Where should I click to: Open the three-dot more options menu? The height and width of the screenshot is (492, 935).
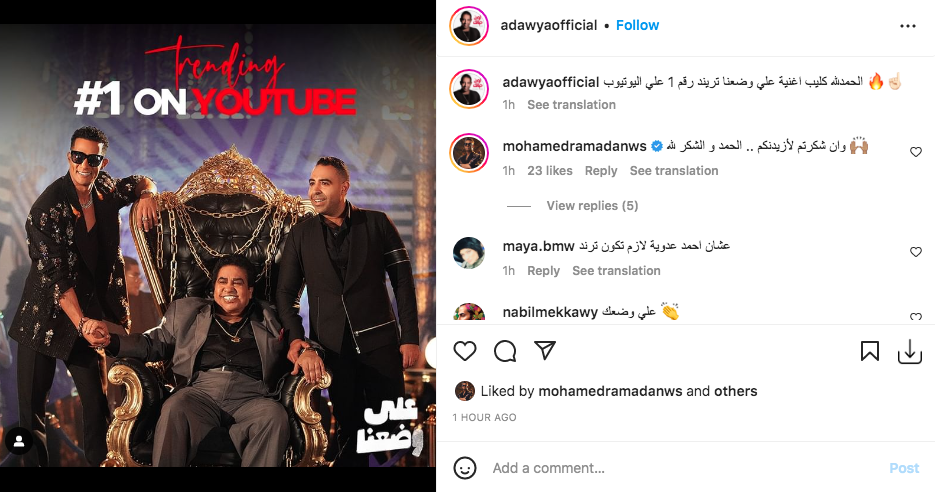(x=908, y=26)
